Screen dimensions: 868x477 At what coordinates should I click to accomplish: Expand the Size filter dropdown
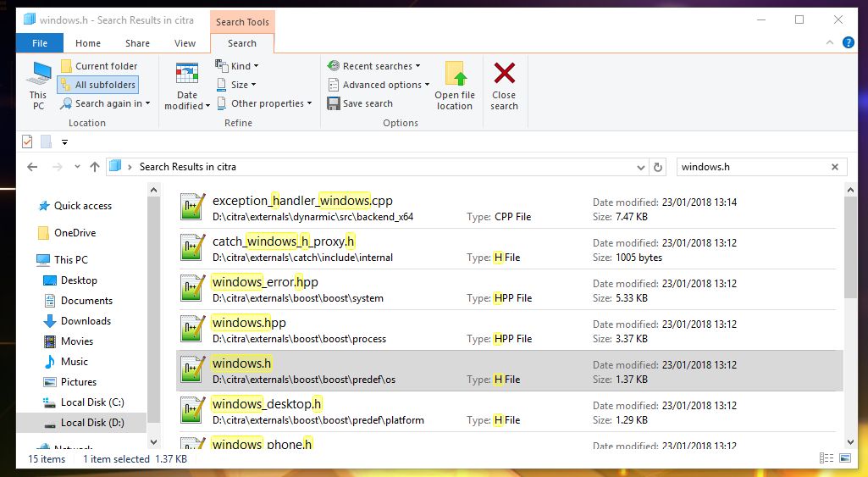(x=235, y=85)
